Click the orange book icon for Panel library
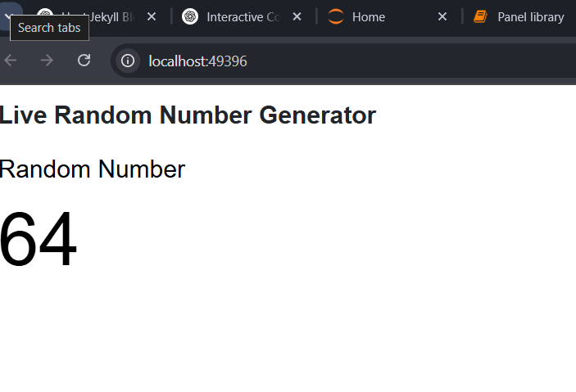The height and width of the screenshot is (392, 576). (x=480, y=16)
